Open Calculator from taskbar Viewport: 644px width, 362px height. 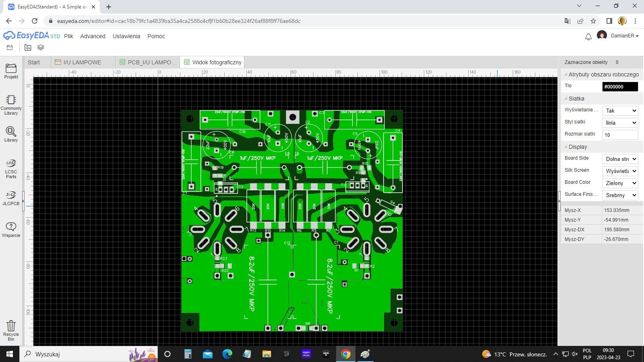point(188,354)
